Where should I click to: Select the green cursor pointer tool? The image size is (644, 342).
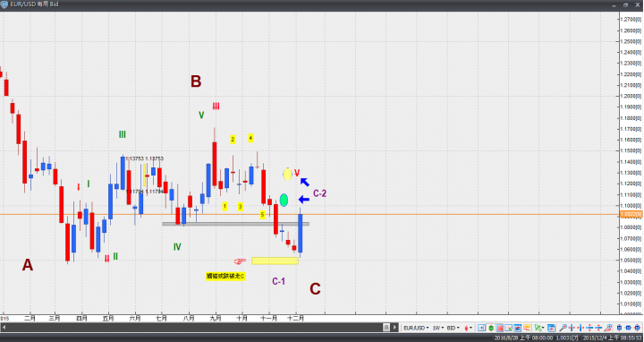538,328
